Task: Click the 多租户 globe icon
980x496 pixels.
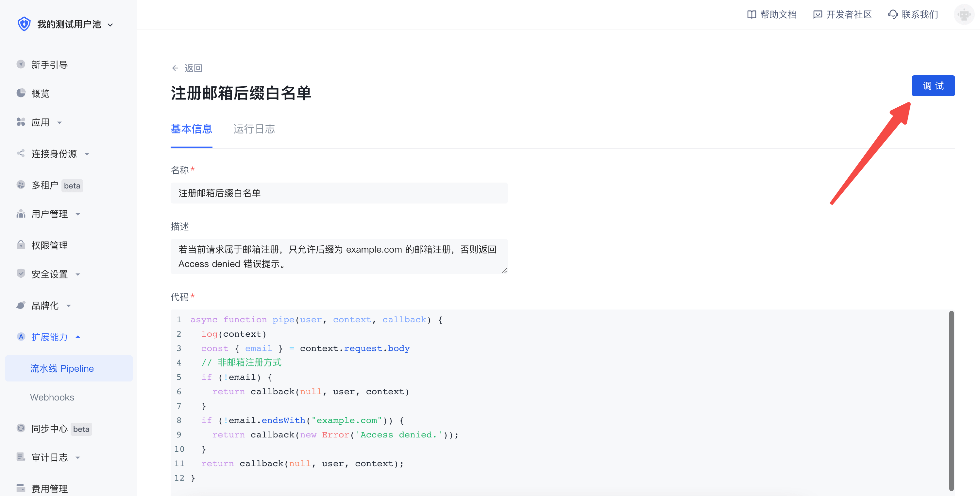Action: [21, 185]
